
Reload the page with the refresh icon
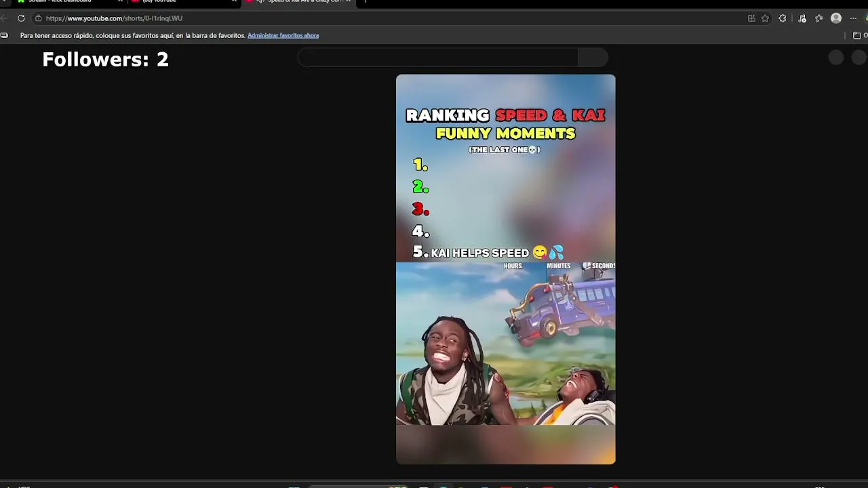pos(21,18)
